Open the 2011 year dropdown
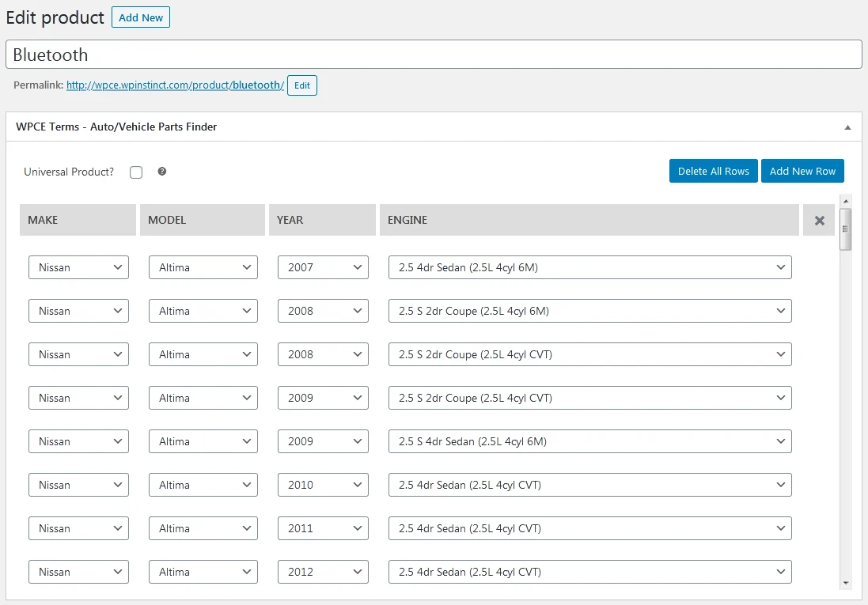Image resolution: width=868 pixels, height=605 pixels. pyautogui.click(x=323, y=528)
